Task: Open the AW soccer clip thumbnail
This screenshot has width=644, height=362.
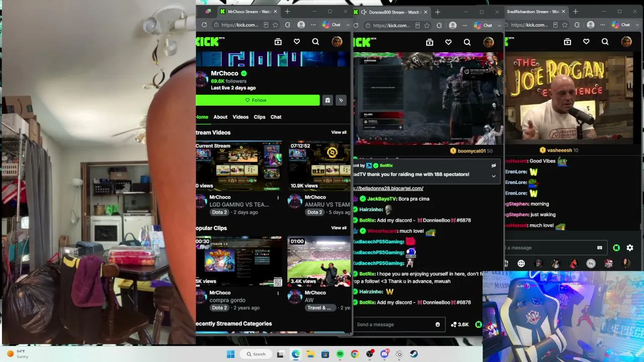Action: tap(319, 261)
